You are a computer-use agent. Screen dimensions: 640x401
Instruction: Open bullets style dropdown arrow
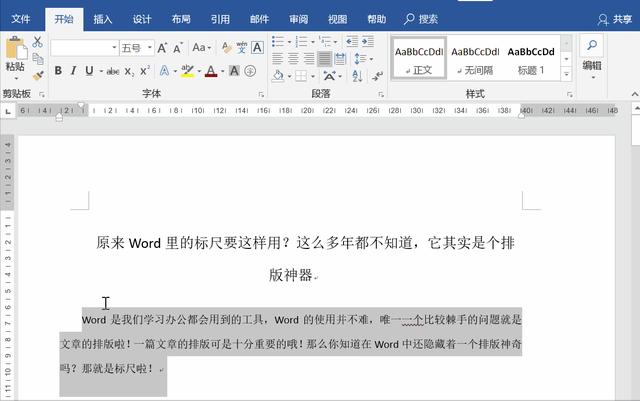pyautogui.click(x=289, y=42)
